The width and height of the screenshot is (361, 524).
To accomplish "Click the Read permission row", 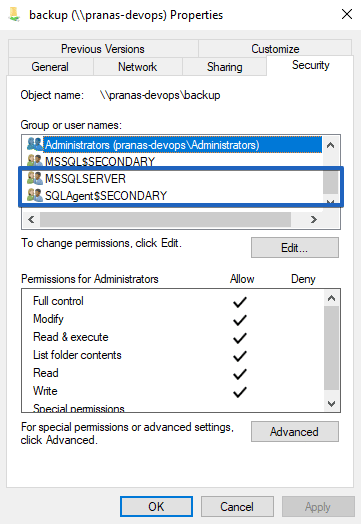I will [x=173, y=373].
